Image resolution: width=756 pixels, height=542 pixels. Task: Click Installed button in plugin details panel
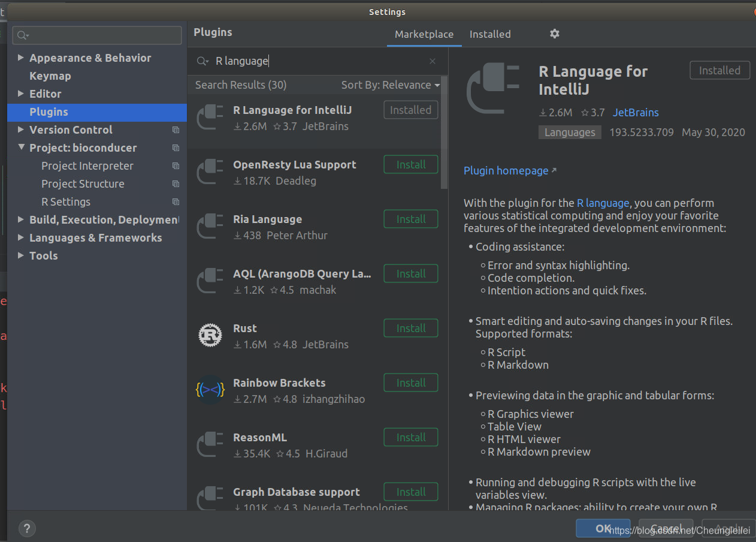coord(719,70)
